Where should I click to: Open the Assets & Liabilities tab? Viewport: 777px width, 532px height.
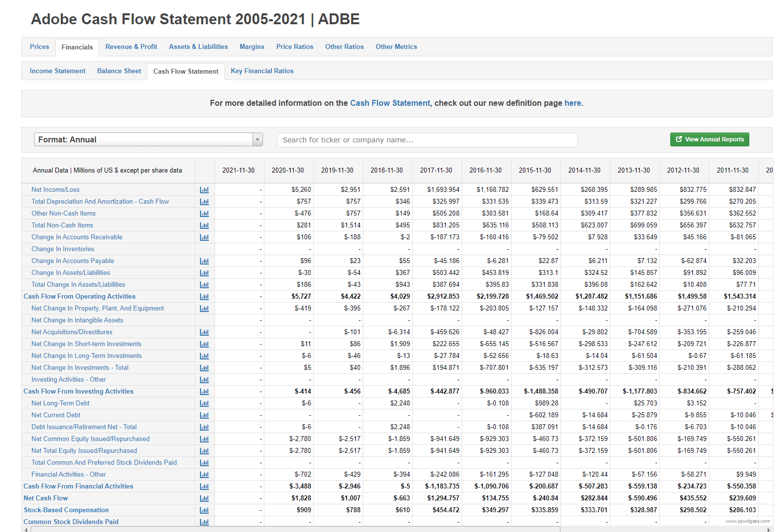pos(198,46)
